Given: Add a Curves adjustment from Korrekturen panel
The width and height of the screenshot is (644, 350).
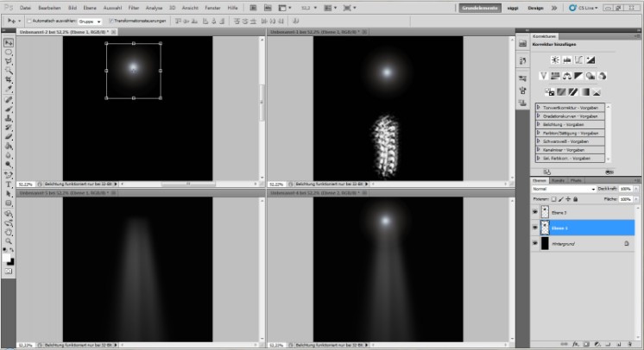Looking at the screenshot, I should pyautogui.click(x=578, y=59).
